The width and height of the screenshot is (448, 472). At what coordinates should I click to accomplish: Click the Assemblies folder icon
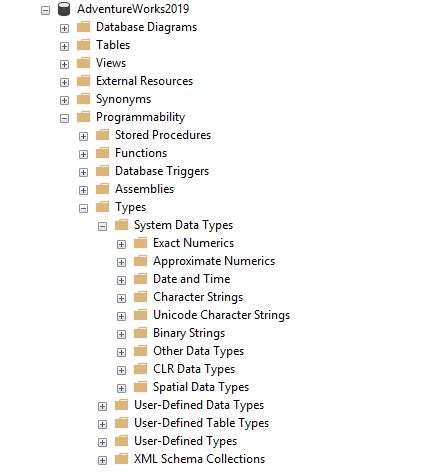102,188
